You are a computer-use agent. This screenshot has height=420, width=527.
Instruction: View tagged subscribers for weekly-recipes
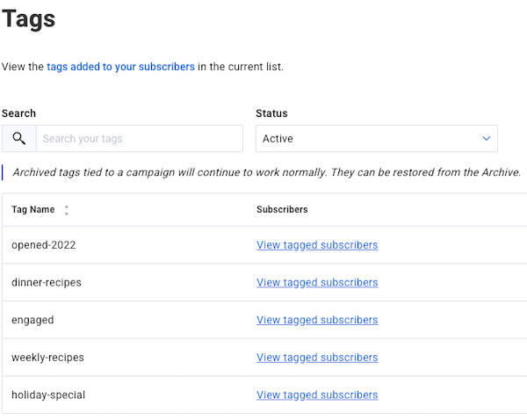click(317, 358)
